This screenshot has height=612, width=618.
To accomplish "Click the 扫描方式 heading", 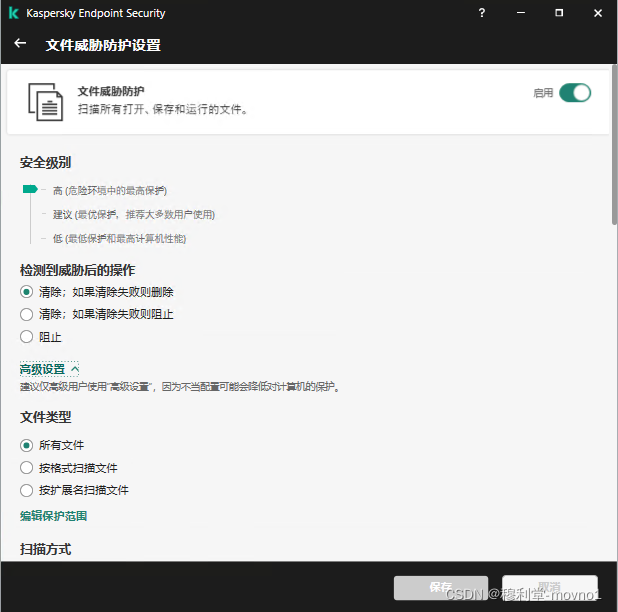I will [45, 549].
